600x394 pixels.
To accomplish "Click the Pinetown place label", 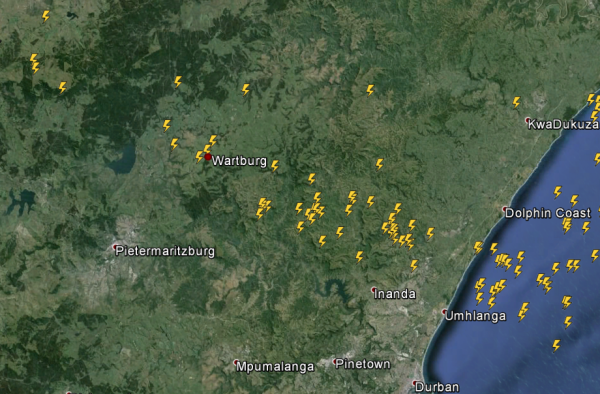I will [363, 364].
